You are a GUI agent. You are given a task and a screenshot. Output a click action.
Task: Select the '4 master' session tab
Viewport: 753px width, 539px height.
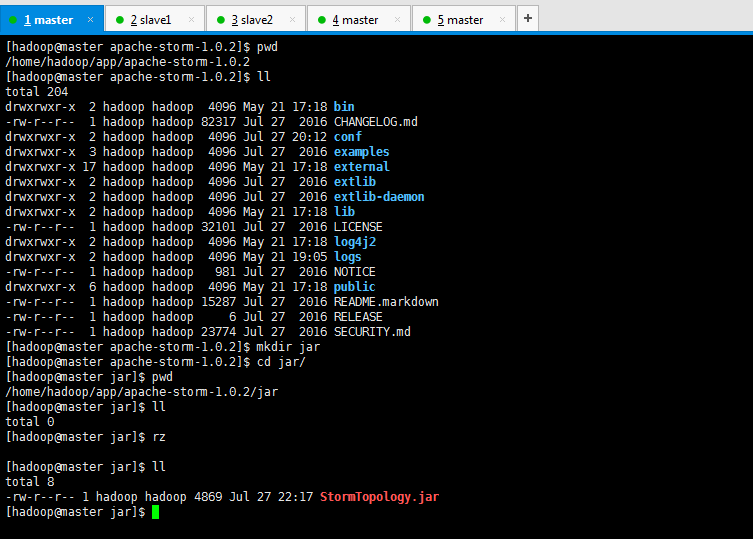(x=359, y=20)
